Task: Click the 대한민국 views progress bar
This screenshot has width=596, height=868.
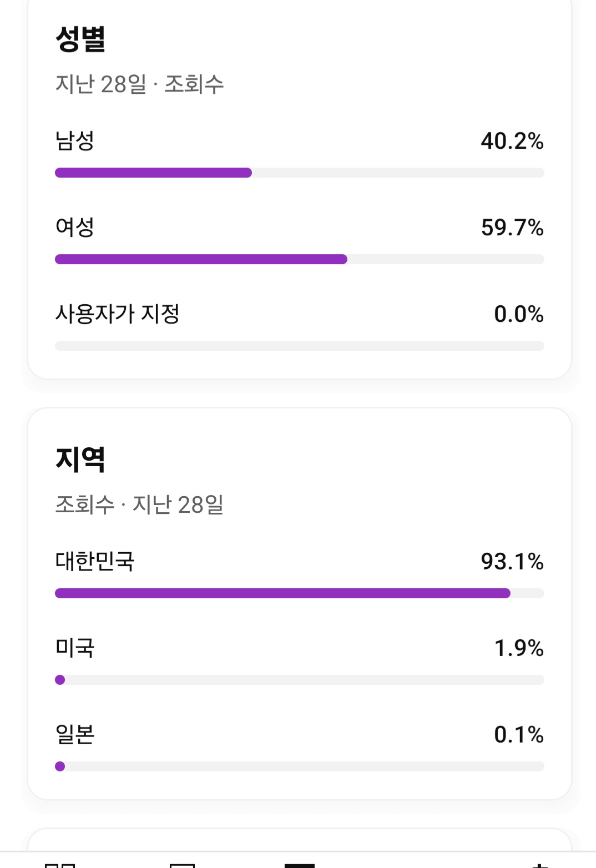Action: pos(300,593)
